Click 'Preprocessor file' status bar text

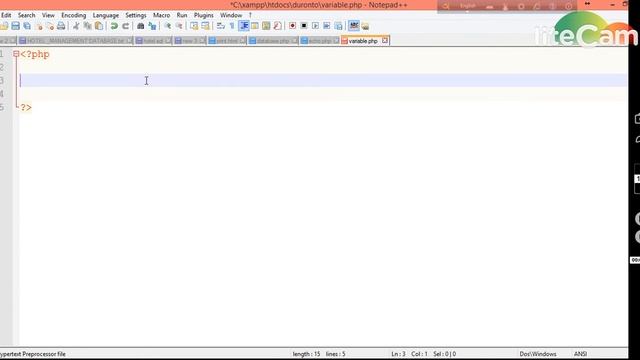coord(44,354)
